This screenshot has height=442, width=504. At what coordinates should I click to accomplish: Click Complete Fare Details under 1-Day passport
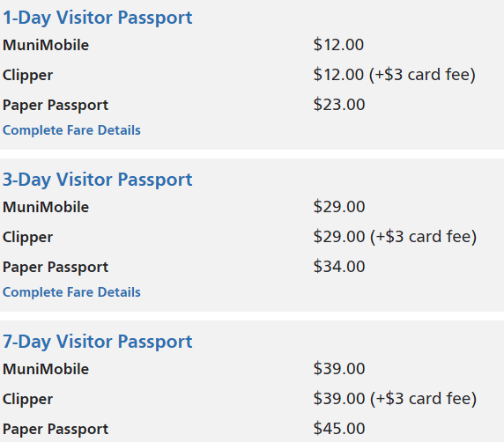(71, 130)
